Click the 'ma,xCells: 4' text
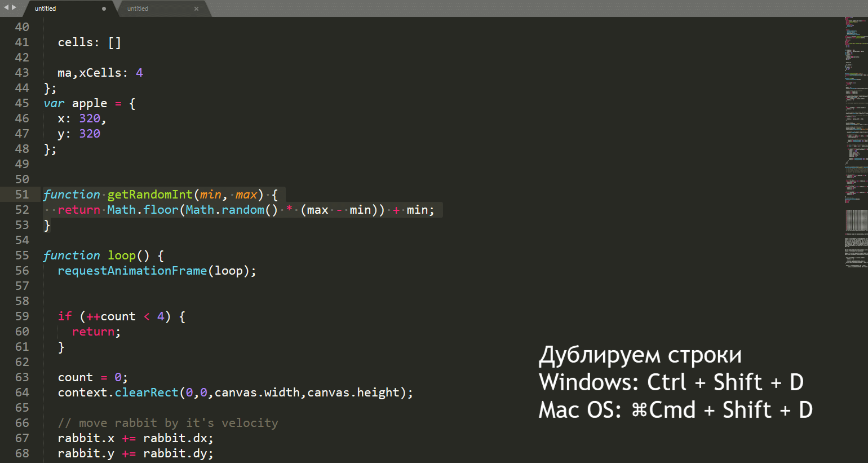 click(100, 73)
